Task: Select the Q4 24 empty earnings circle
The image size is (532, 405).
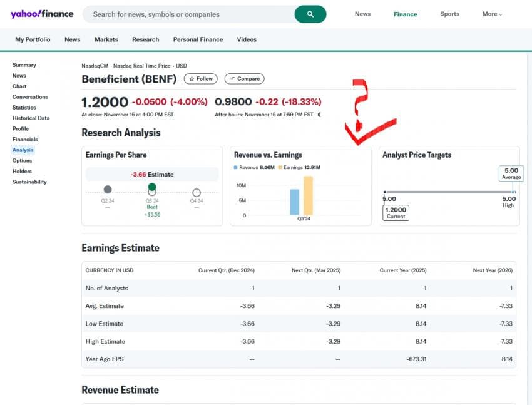Action: click(x=197, y=193)
